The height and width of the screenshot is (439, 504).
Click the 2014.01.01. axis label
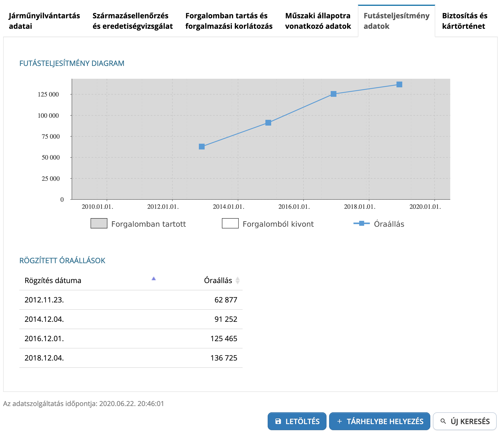tap(228, 207)
